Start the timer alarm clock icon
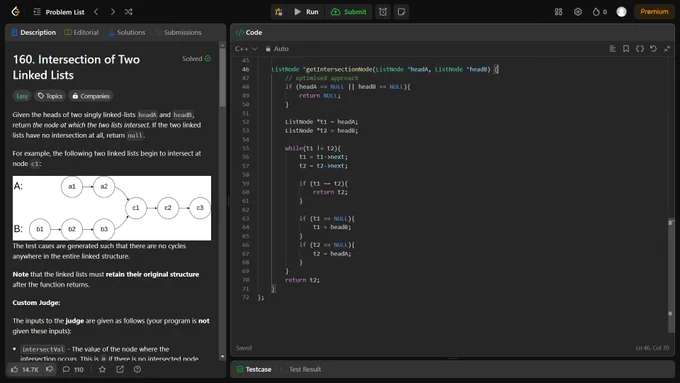Image resolution: width=680 pixels, height=383 pixels. (x=383, y=12)
